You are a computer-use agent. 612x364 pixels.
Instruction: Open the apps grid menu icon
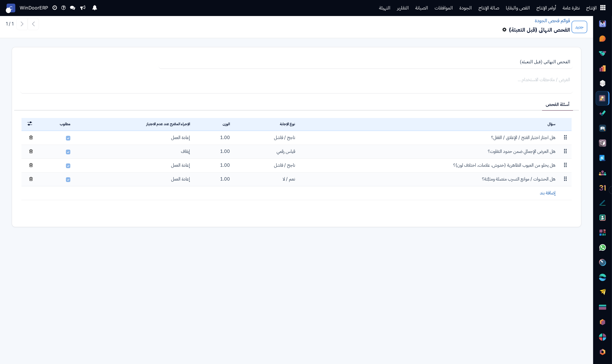coord(603,8)
